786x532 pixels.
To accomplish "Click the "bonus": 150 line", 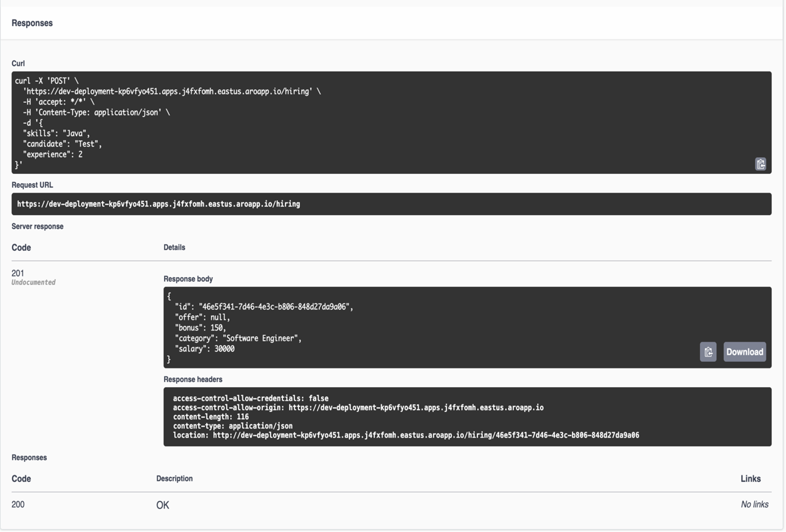I will pyautogui.click(x=200, y=328).
